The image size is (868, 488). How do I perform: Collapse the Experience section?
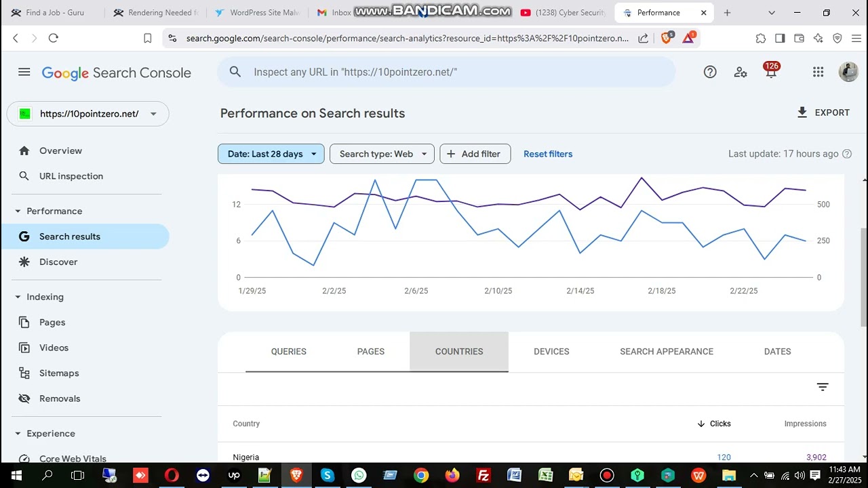click(x=18, y=434)
